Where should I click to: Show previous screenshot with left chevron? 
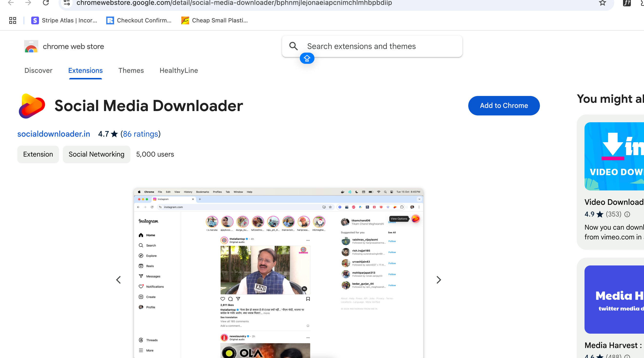click(118, 280)
